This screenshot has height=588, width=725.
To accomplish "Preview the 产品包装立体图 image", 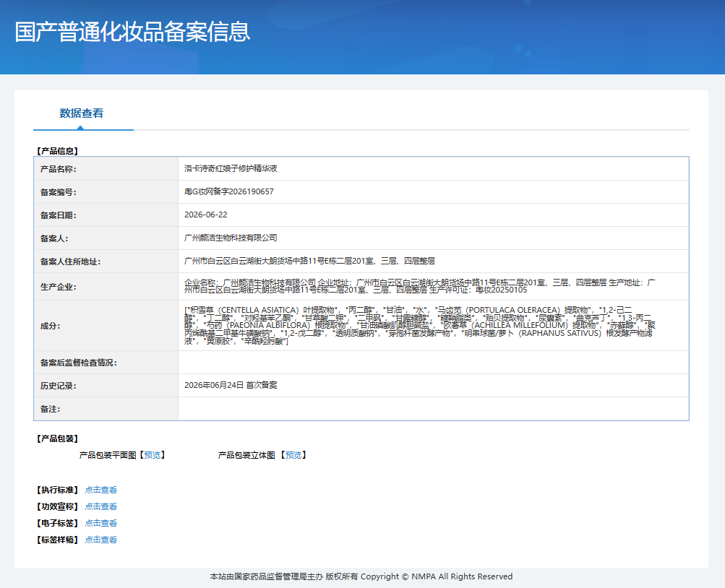I will point(293,455).
